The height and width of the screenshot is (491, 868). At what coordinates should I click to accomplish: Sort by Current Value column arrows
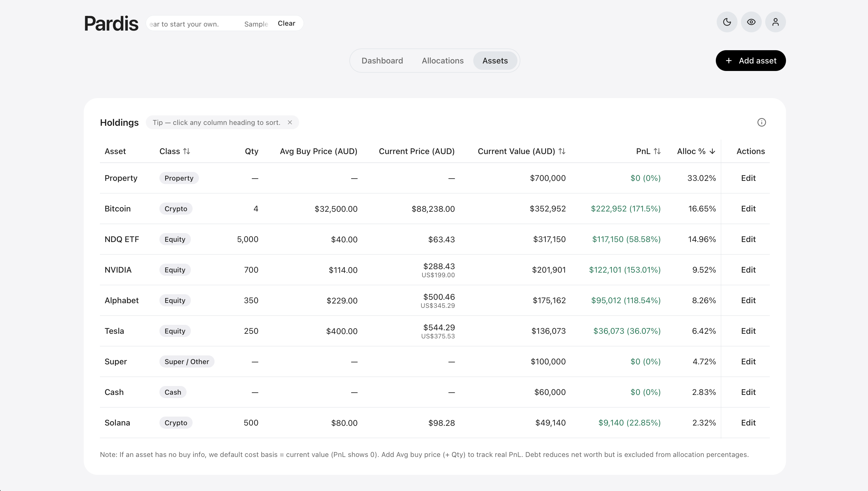562,151
